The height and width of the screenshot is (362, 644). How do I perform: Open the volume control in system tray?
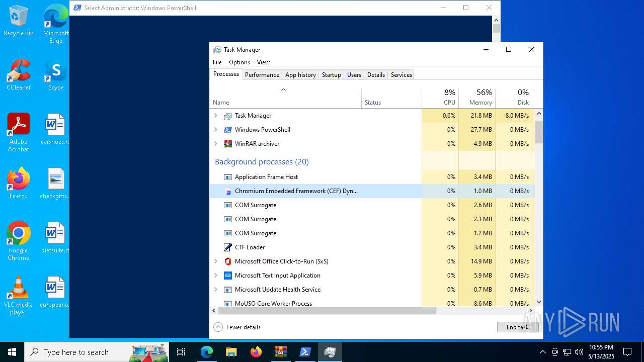(x=579, y=352)
